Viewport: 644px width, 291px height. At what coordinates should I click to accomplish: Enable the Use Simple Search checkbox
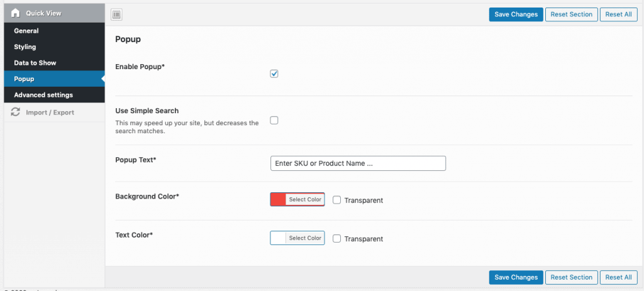(274, 121)
